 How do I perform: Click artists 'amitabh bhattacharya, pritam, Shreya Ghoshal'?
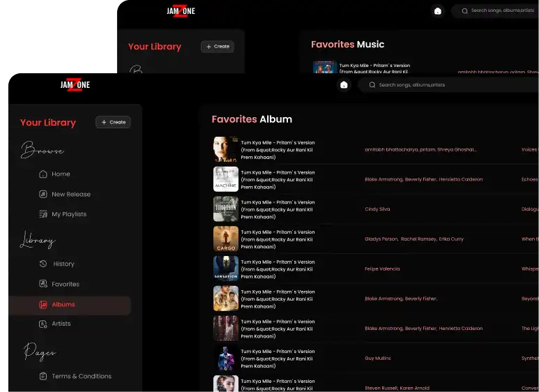point(420,149)
